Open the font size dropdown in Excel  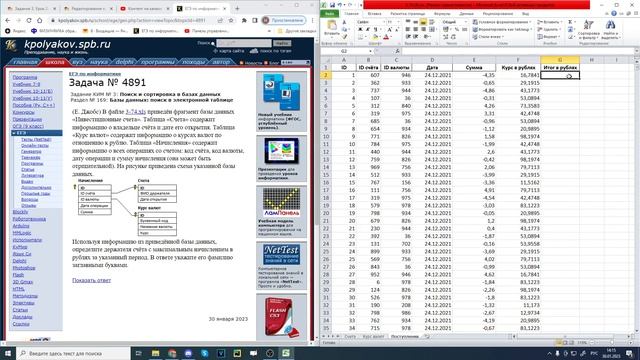point(399,22)
